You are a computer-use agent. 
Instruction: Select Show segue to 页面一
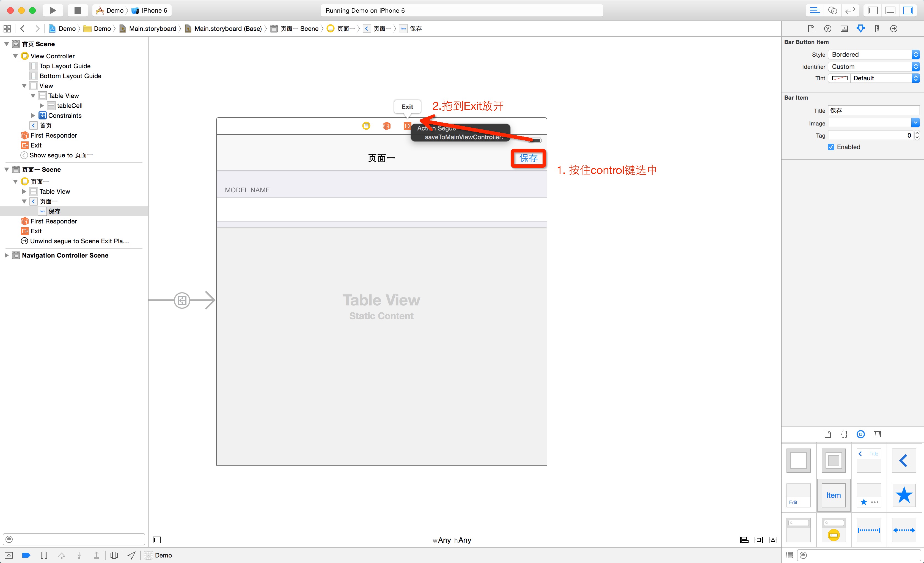click(57, 155)
